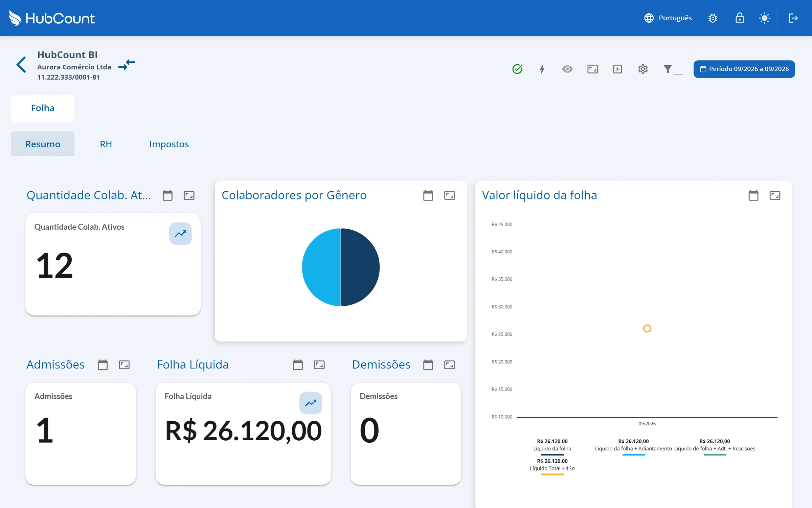812x508 pixels.
Task: Open calendar for Quantidade Colab. Ativos widget
Action: (x=167, y=195)
